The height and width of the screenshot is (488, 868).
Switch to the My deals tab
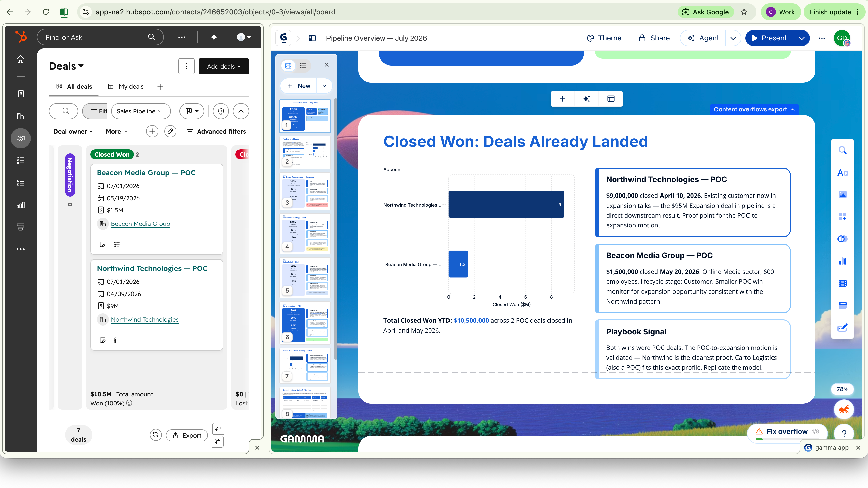[x=126, y=87]
